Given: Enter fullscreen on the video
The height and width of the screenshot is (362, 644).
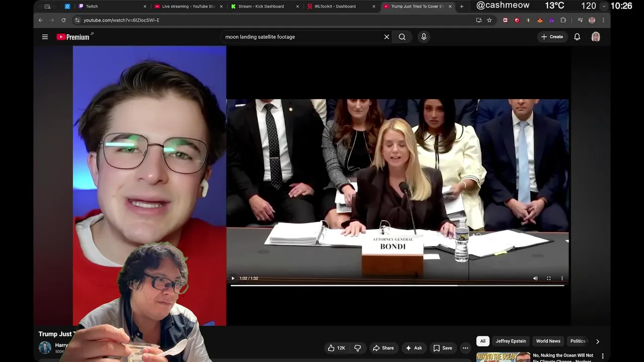Looking at the screenshot, I should coord(549,278).
